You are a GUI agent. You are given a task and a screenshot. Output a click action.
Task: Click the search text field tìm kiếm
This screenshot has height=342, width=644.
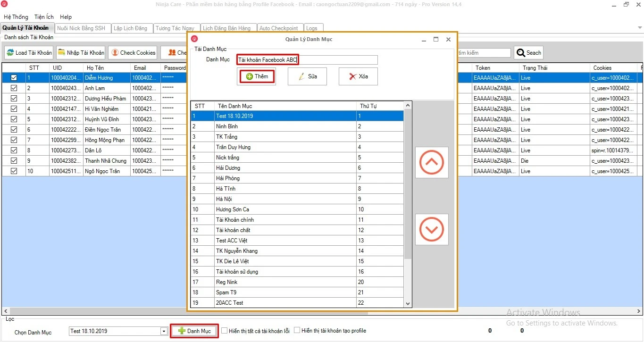484,53
